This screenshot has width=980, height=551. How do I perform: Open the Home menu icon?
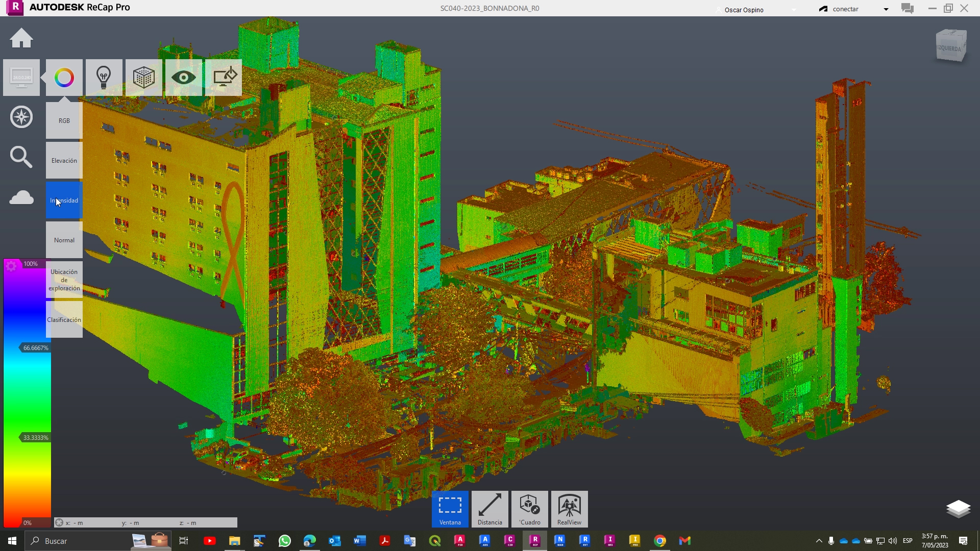point(21,38)
